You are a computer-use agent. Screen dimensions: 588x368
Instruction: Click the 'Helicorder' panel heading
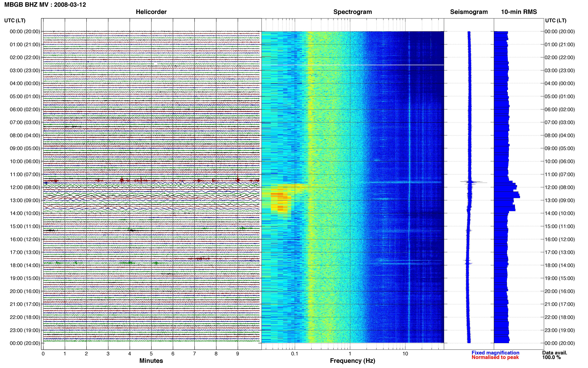click(x=151, y=12)
